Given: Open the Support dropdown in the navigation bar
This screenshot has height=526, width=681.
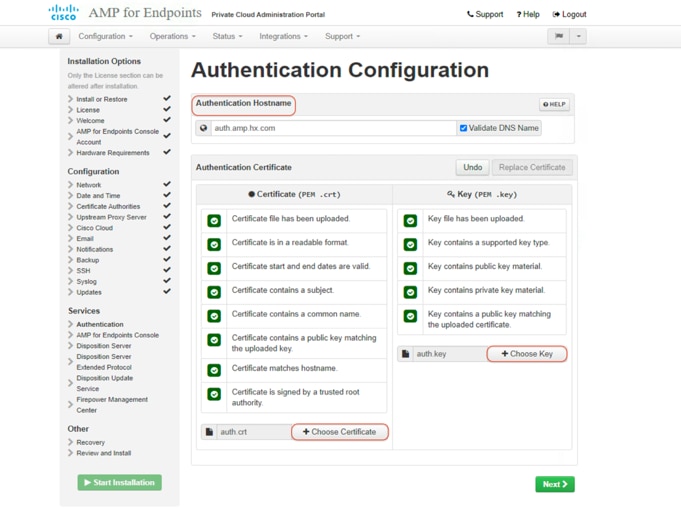Looking at the screenshot, I should pyautogui.click(x=343, y=36).
